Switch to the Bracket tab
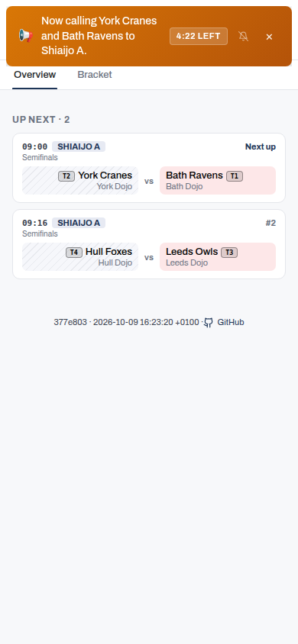 95,75
